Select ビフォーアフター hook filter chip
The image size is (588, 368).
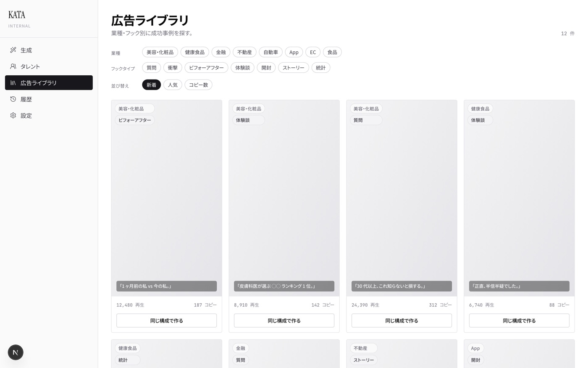point(206,68)
